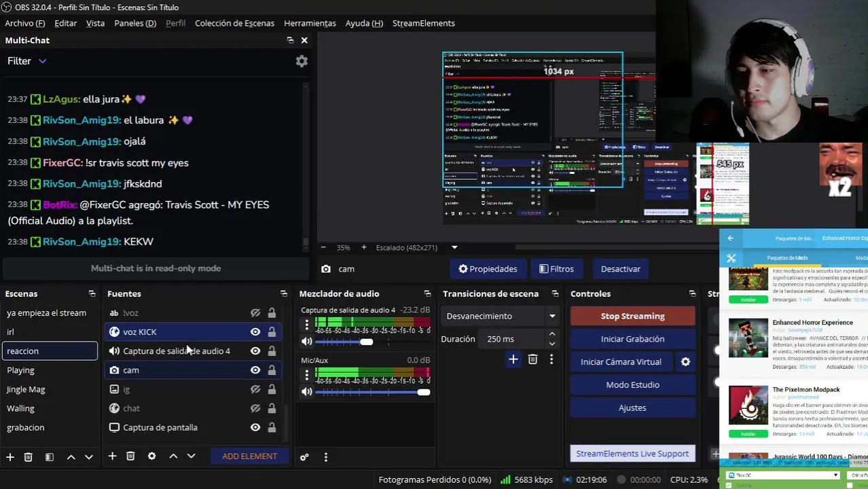The height and width of the screenshot is (489, 868).
Task: Remove selected source with trash icon
Action: [x=130, y=456]
